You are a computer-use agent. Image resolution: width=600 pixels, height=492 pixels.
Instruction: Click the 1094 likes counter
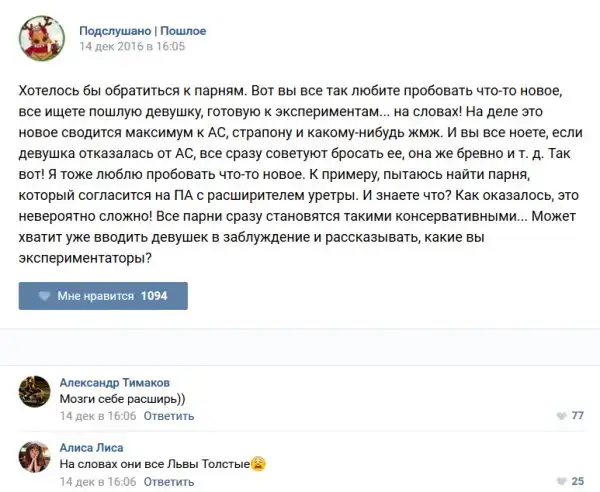pos(154,297)
